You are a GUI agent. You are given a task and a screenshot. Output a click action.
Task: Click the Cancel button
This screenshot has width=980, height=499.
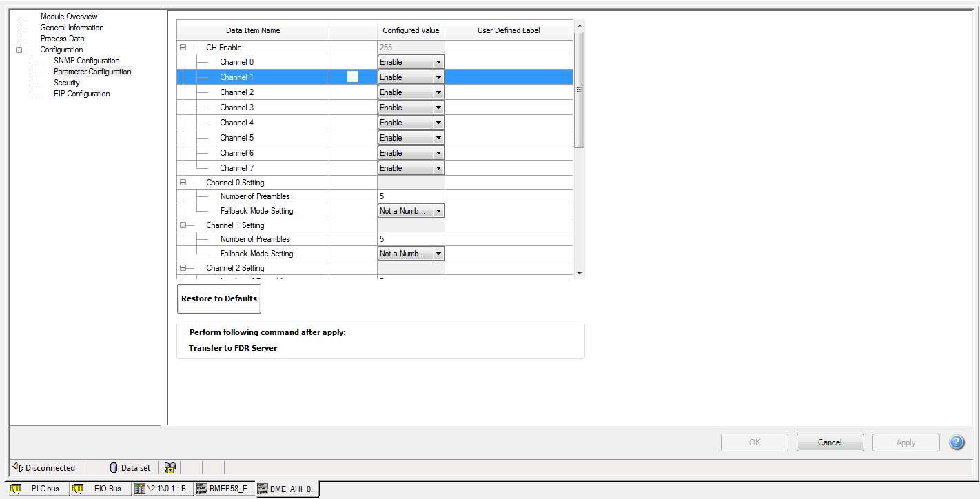click(830, 442)
